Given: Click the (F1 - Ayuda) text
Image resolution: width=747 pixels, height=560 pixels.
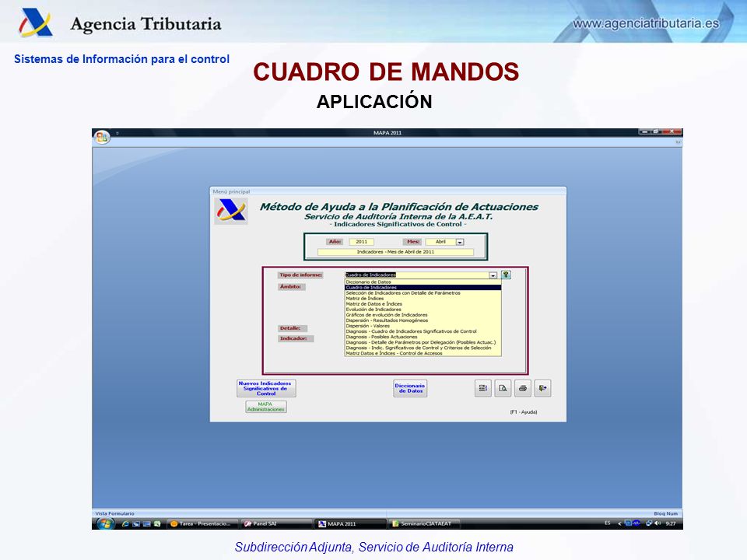Looking at the screenshot, I should pos(524,412).
